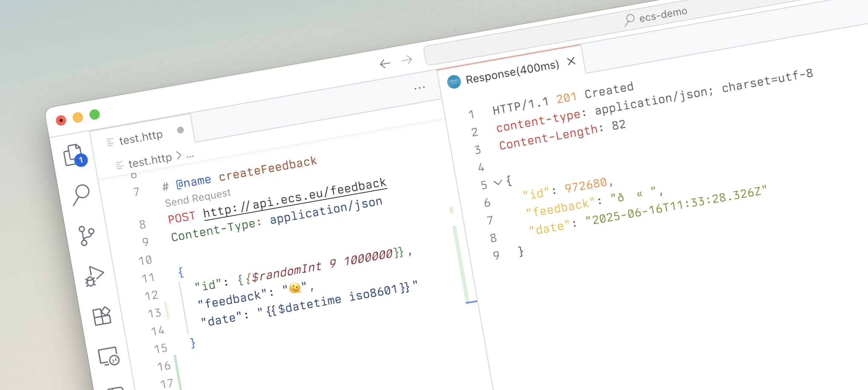Click the "201" status code in response
The width and height of the screenshot is (868, 390).
[566, 98]
